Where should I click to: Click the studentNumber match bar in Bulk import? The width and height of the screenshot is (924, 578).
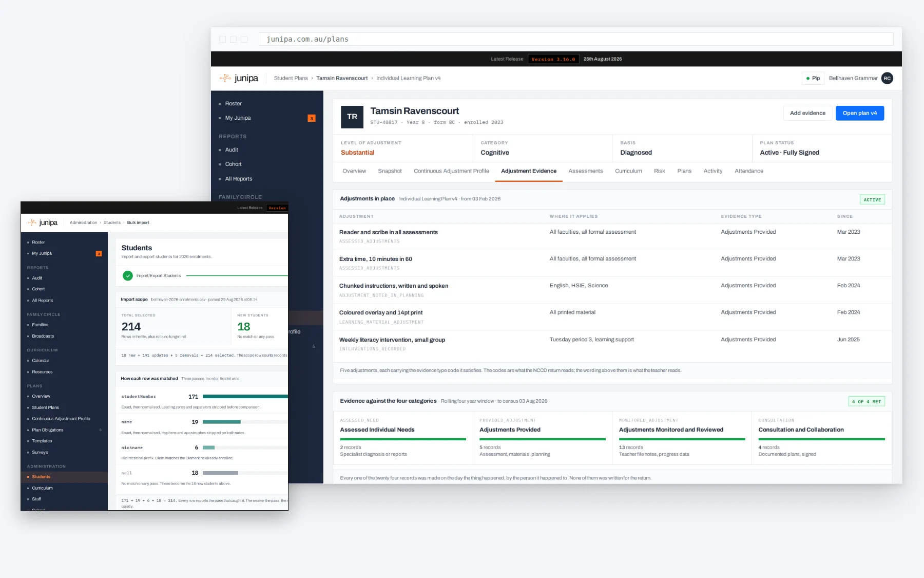[245, 397]
